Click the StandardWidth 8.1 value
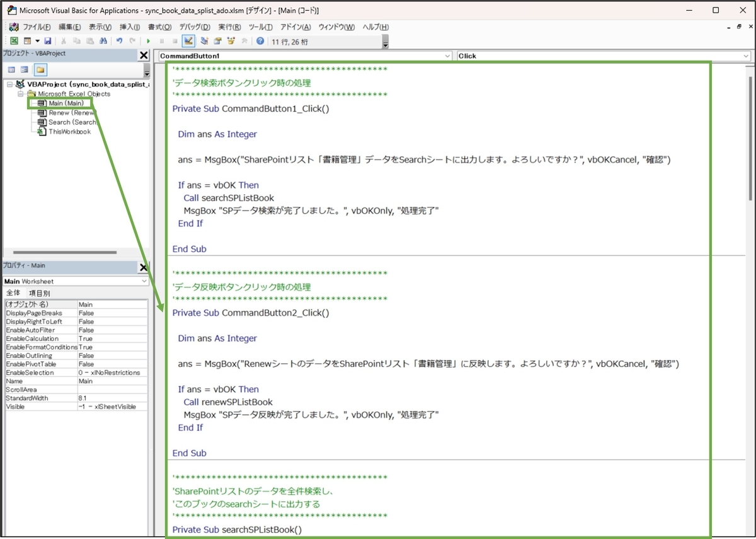756x539 pixels. click(112, 398)
